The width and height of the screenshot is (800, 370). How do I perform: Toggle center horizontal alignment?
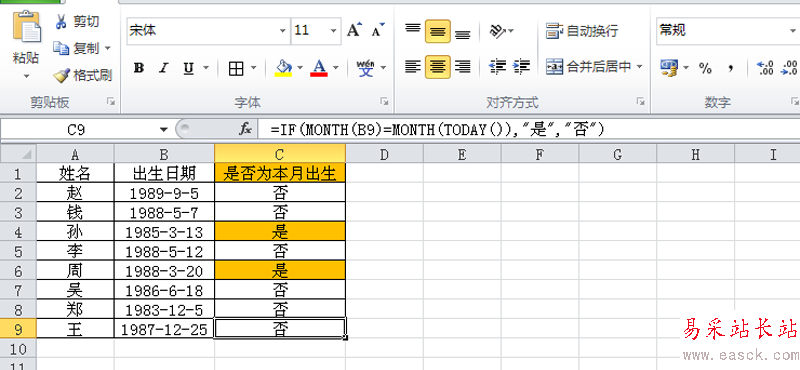[x=437, y=66]
